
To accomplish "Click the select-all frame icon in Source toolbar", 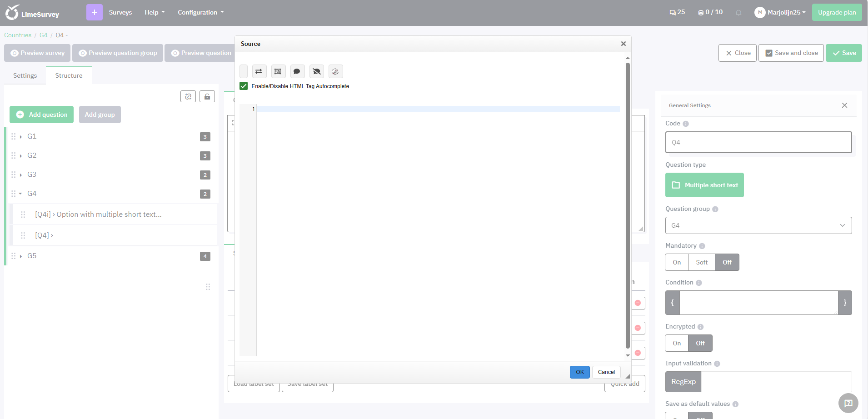I will (278, 71).
